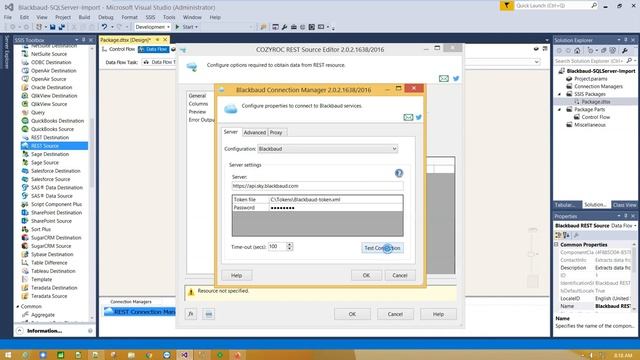Select Package.dtsx in Solution Explorer
This screenshot has width=640, height=360.
point(596,102)
